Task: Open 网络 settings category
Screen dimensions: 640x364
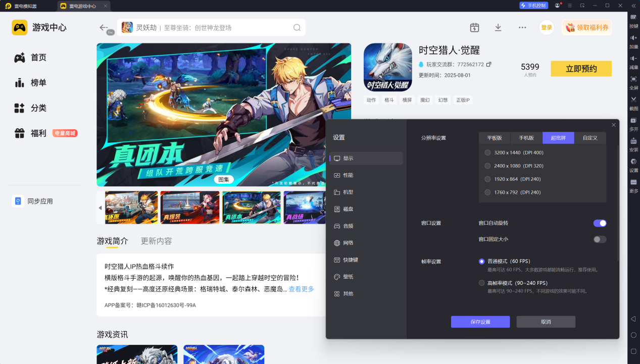Action: click(366, 243)
